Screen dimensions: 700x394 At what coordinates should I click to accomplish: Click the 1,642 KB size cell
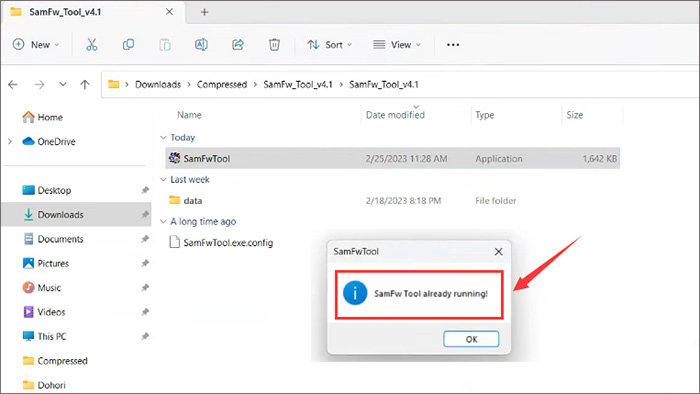click(x=600, y=158)
